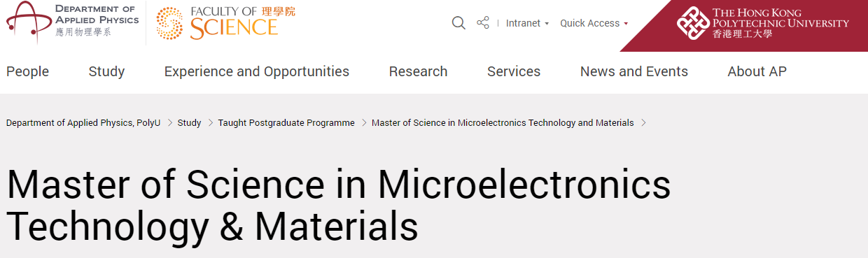Viewport: 868px width, 258px height.
Task: Open the search magnifier icon
Action: click(x=458, y=23)
